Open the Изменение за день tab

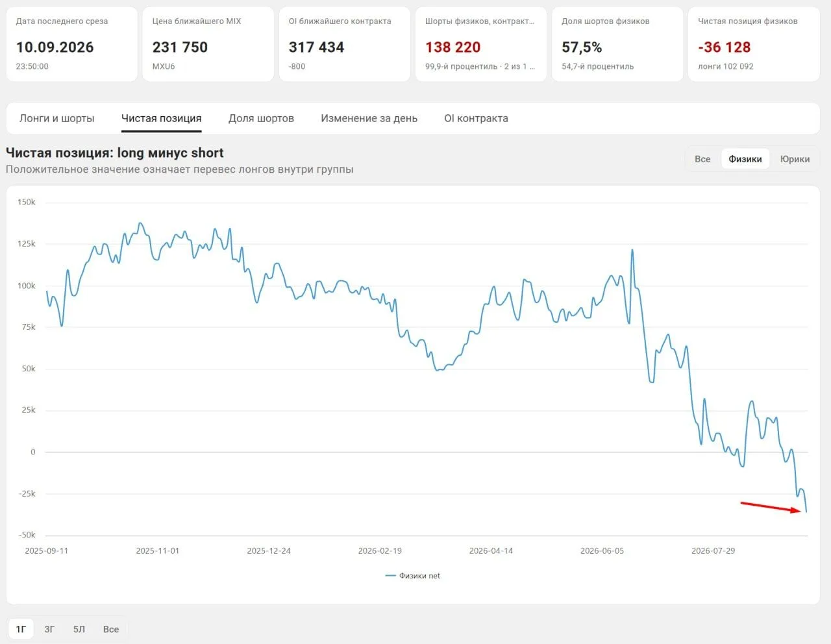click(x=369, y=118)
